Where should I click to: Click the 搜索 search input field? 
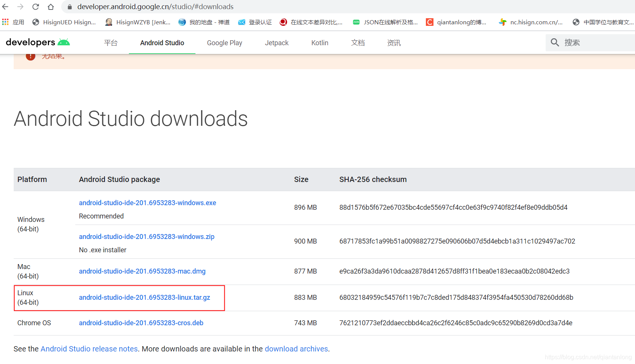tap(590, 43)
